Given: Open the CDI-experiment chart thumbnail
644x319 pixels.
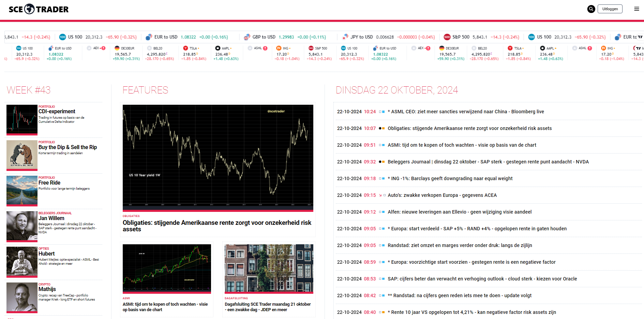Looking at the screenshot, I should pos(22,119).
